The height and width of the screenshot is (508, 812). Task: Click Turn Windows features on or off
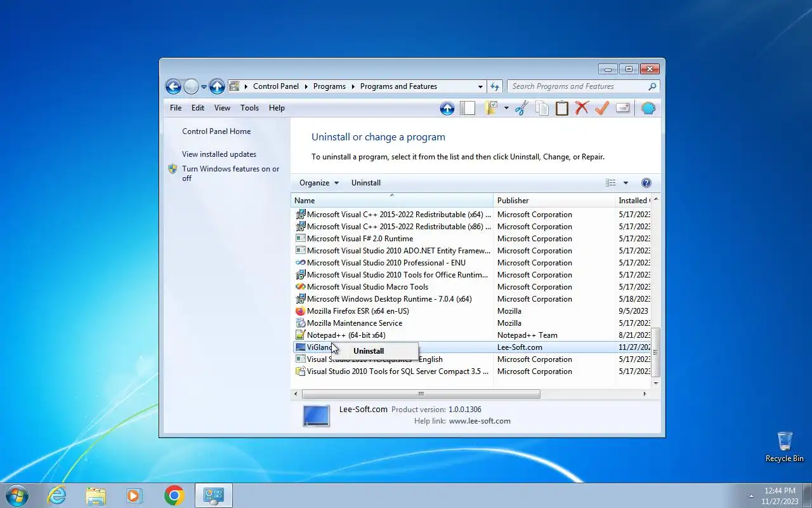coord(231,173)
